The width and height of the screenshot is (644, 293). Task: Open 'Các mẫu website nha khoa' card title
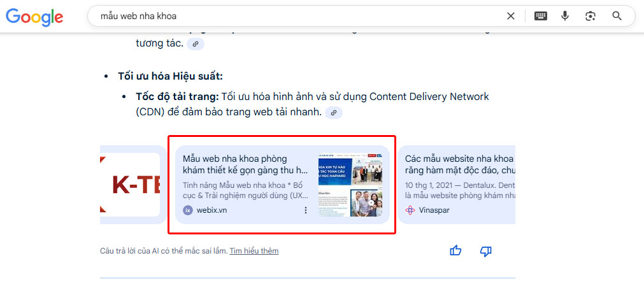(x=460, y=164)
